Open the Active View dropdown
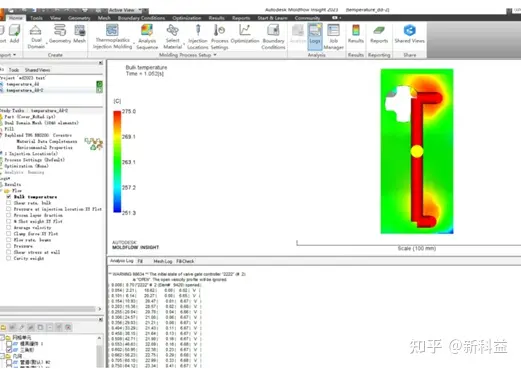Screen dimensions: 521x369 click(140, 10)
